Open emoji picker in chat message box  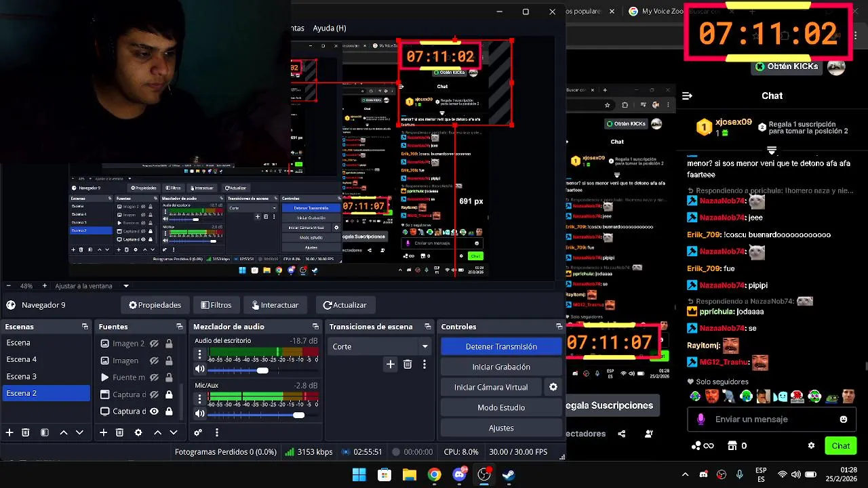coord(844,420)
